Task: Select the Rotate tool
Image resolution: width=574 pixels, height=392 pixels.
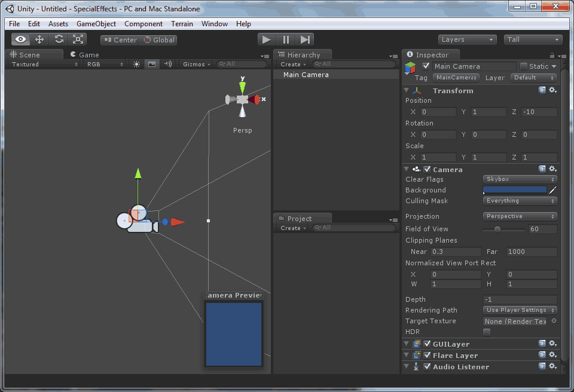Action: coord(59,39)
